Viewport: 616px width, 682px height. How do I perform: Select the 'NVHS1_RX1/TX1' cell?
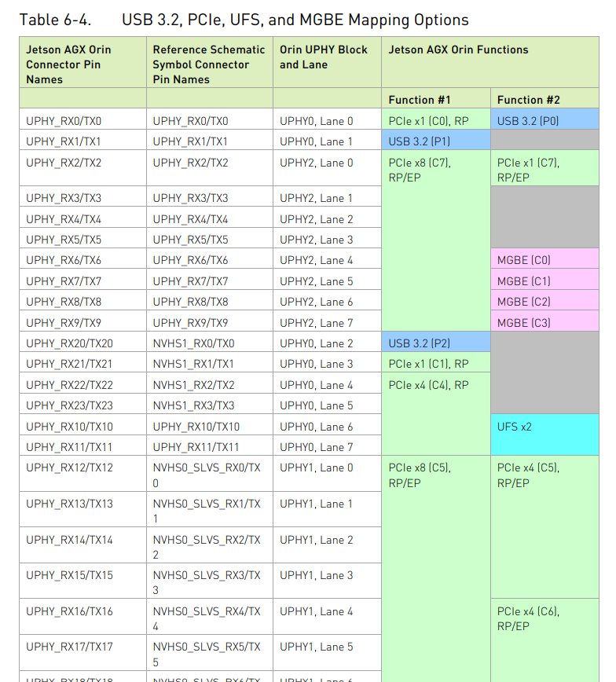pos(210,362)
